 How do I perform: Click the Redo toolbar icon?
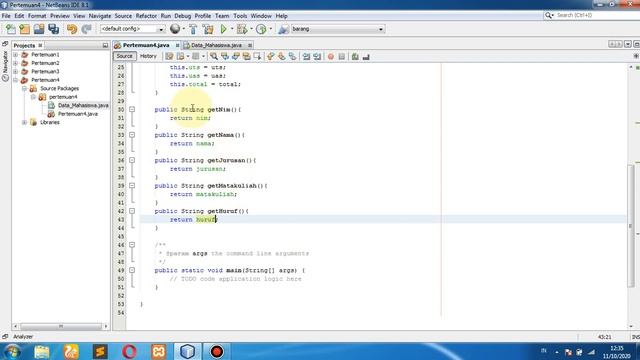coord(87,29)
